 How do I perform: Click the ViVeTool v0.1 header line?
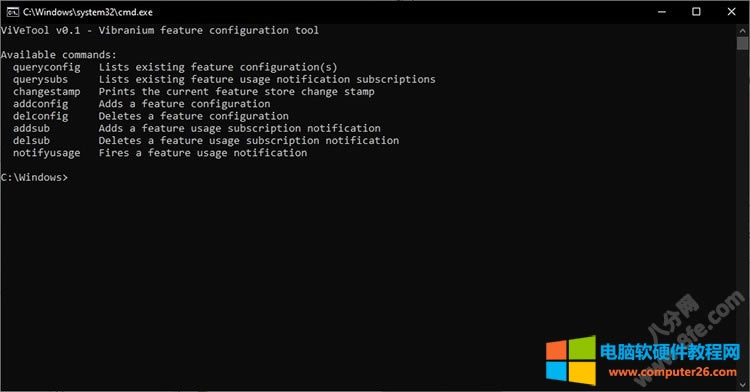pos(160,31)
